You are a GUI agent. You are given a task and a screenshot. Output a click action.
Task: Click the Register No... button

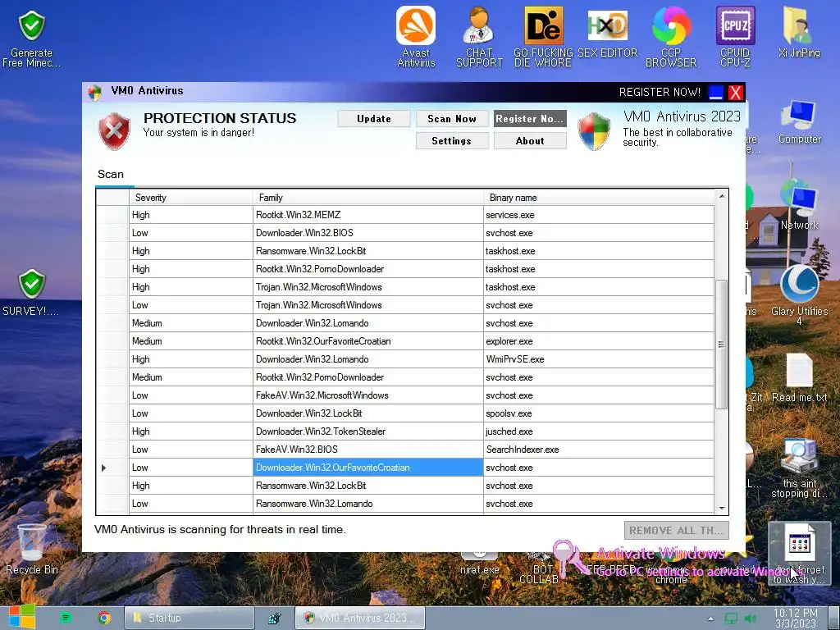click(x=530, y=119)
